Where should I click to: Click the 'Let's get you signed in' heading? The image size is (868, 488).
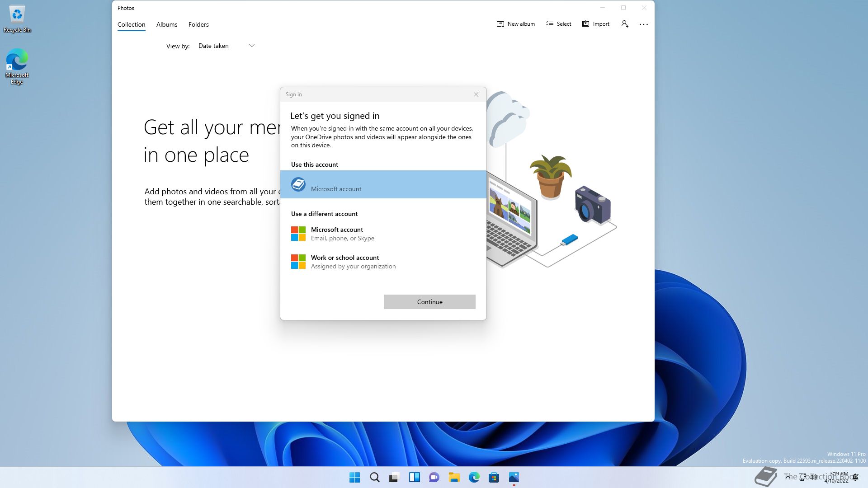[x=335, y=116]
